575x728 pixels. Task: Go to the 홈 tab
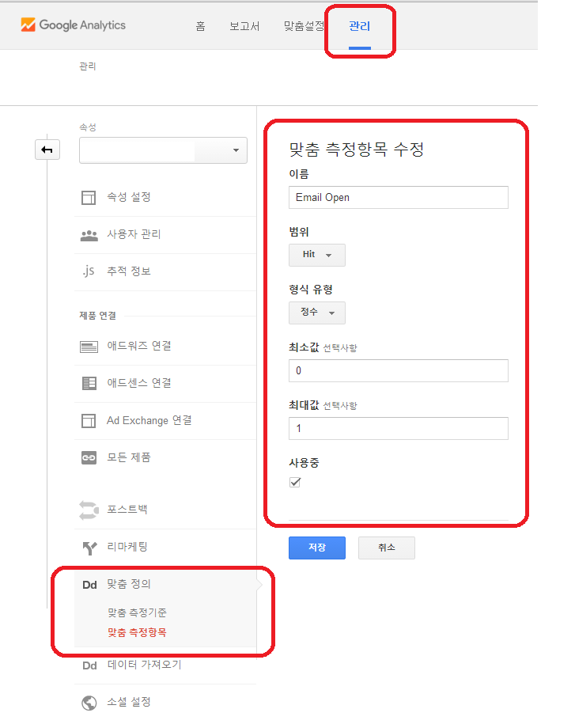200,26
